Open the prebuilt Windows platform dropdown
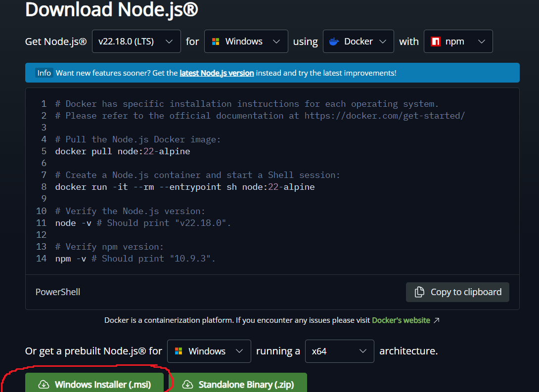This screenshot has height=392, width=539. point(209,351)
